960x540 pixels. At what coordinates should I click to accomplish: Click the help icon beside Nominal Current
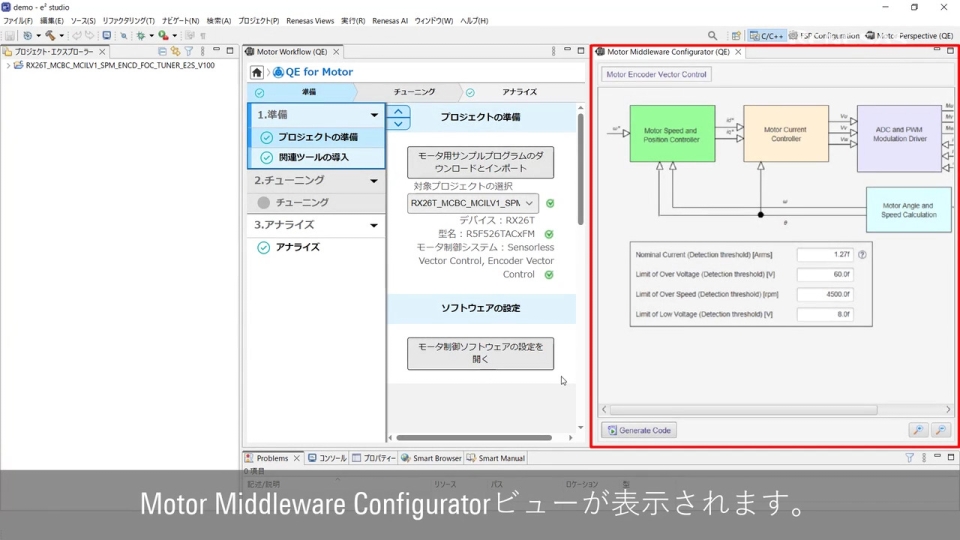coord(862,254)
